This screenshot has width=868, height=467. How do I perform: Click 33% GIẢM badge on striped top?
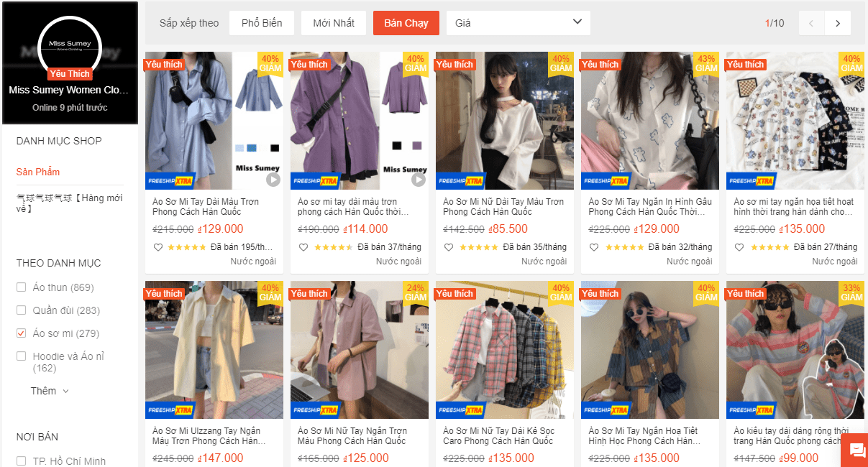coord(851,292)
